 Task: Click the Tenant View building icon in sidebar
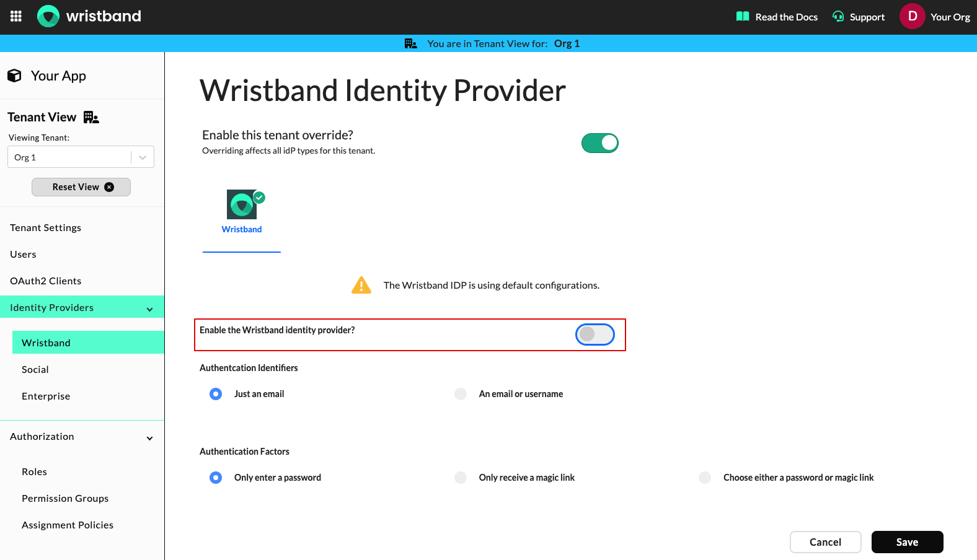point(91,117)
